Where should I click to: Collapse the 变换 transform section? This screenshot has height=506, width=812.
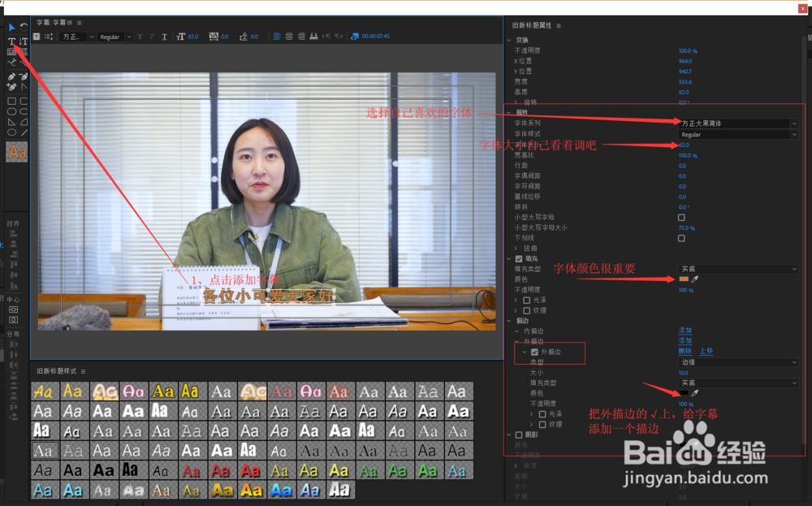point(509,40)
